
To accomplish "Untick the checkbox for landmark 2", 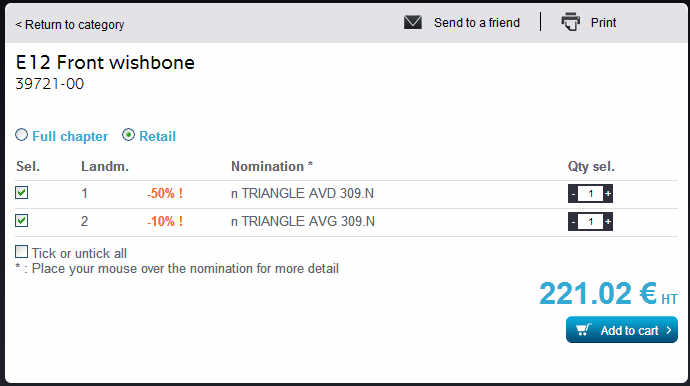I will [x=22, y=221].
